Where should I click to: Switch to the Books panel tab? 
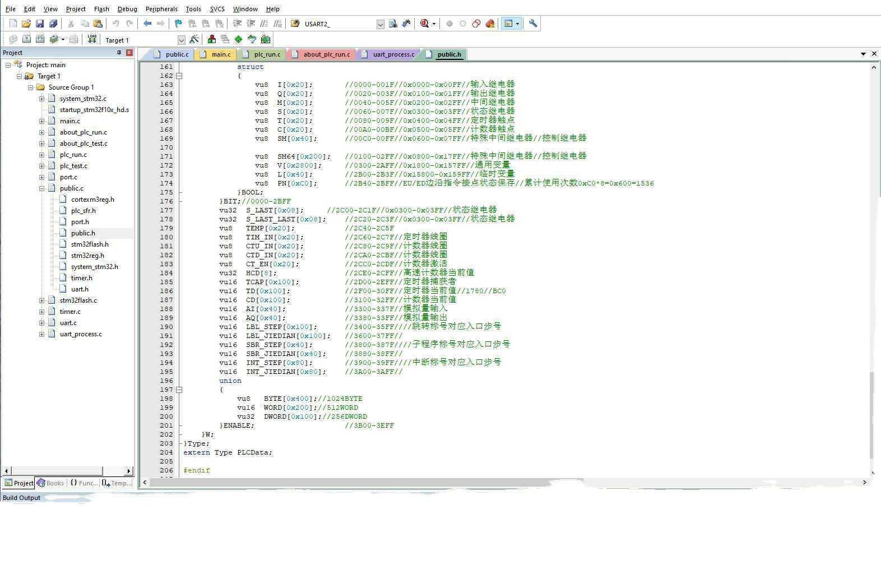coord(50,483)
